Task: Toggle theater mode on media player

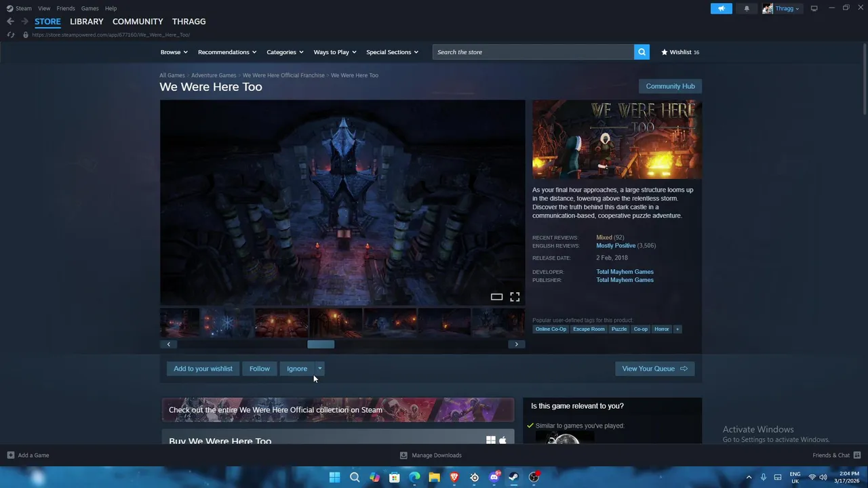Action: coord(496,297)
